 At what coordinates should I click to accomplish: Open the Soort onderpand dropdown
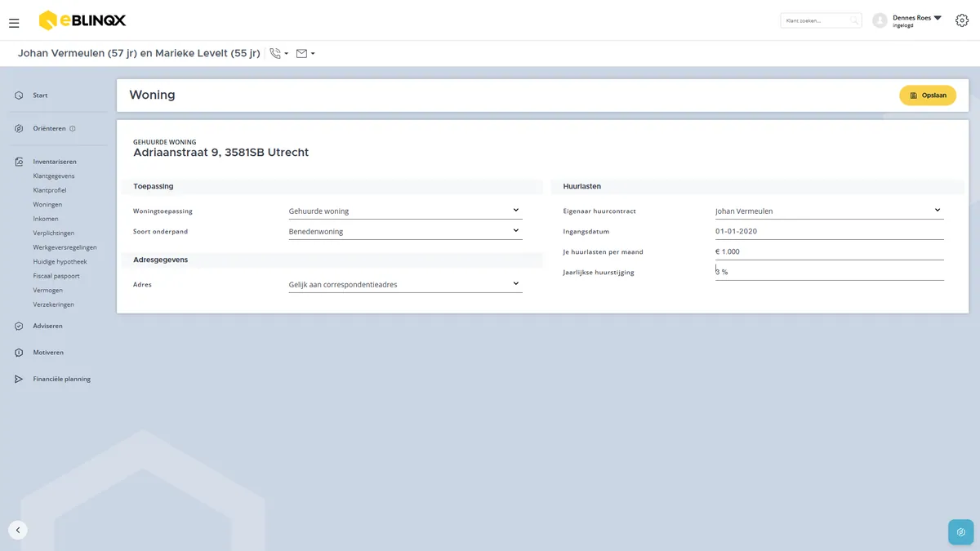(405, 231)
